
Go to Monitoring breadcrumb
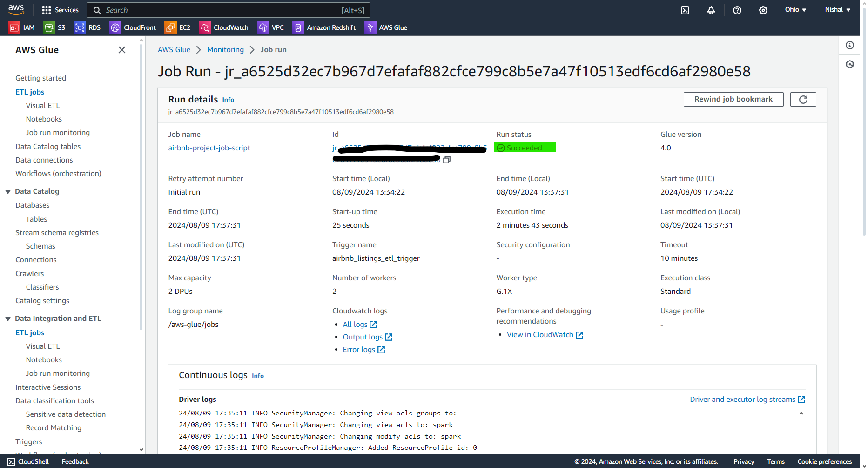[225, 50]
